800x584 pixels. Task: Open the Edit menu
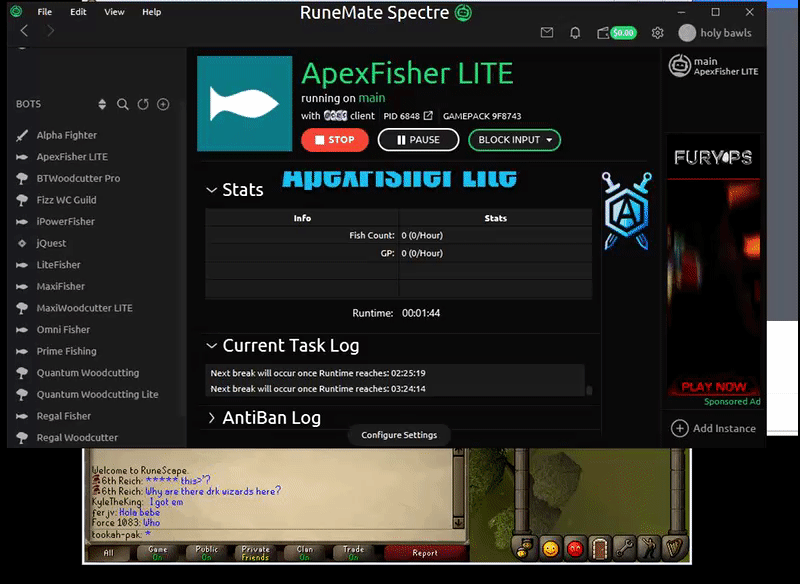point(78,12)
